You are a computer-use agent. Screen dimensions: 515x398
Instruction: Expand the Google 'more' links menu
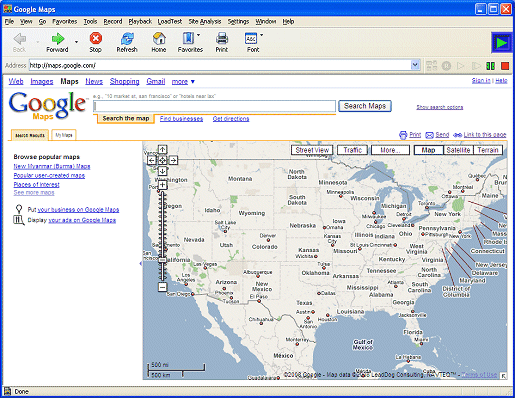coord(183,81)
